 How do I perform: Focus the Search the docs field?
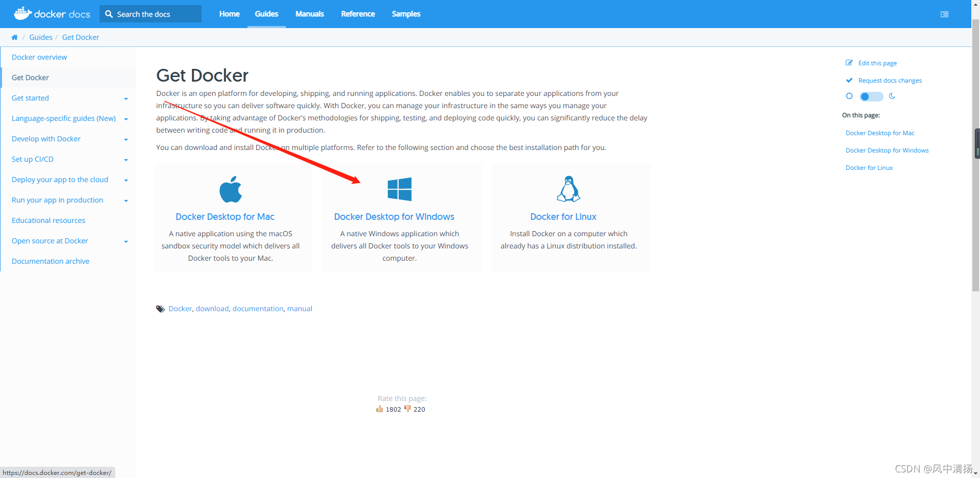tap(151, 14)
